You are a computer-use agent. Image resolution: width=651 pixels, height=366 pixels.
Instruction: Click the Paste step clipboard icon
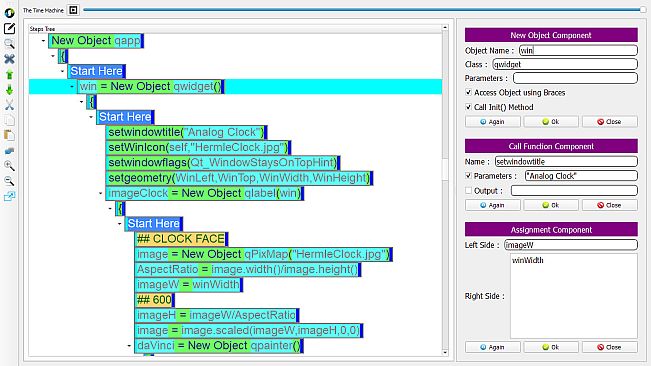click(x=9, y=135)
